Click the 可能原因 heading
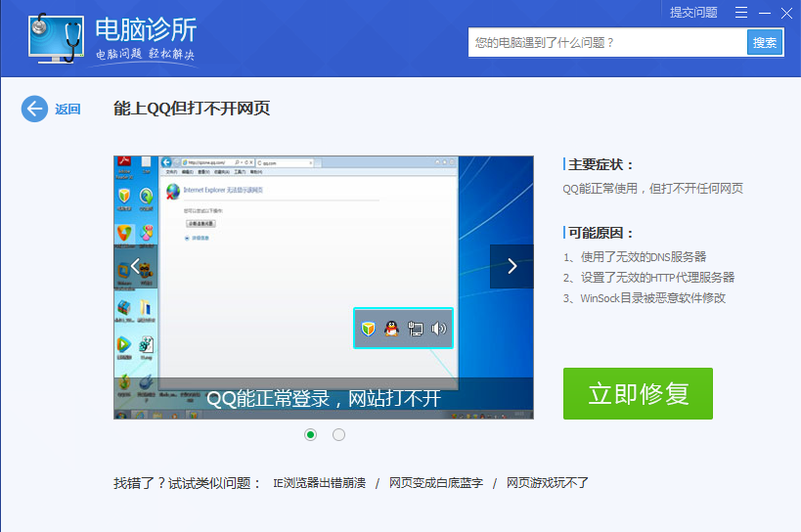Image resolution: width=801 pixels, height=532 pixels. (601, 233)
